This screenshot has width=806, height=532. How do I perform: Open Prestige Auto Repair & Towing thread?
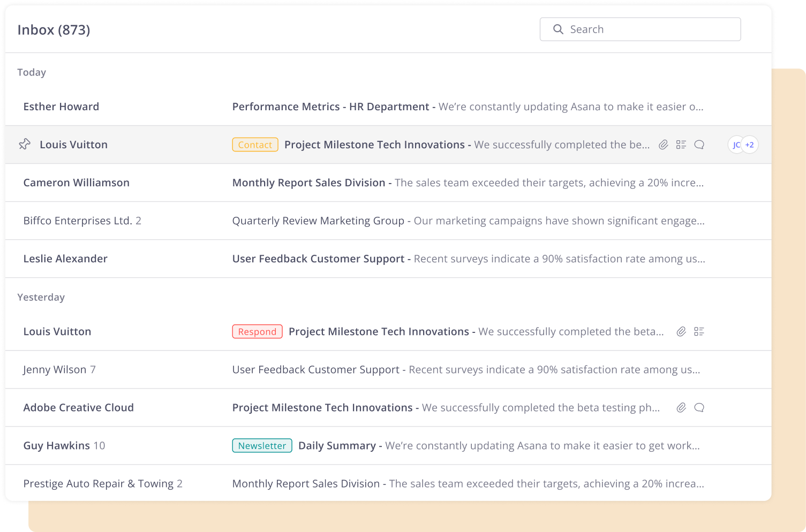point(388,483)
